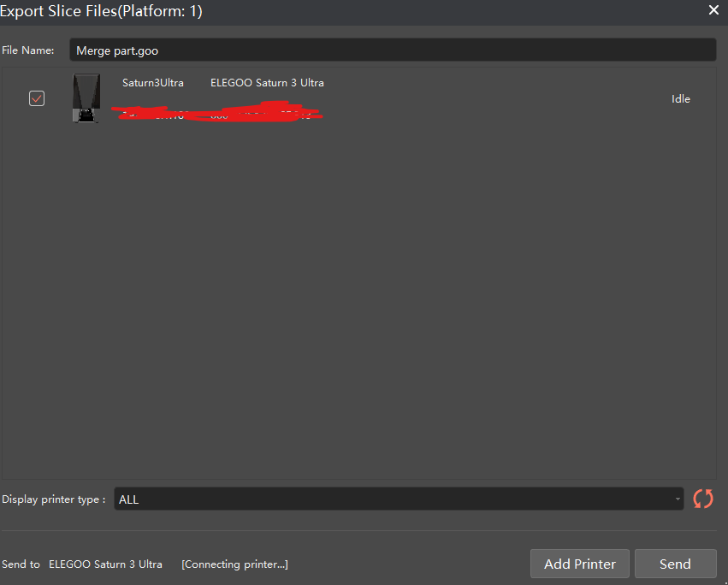
Task: Click the Send to ELEGOO Saturn 3 Ultra label
Action: [x=82, y=564]
